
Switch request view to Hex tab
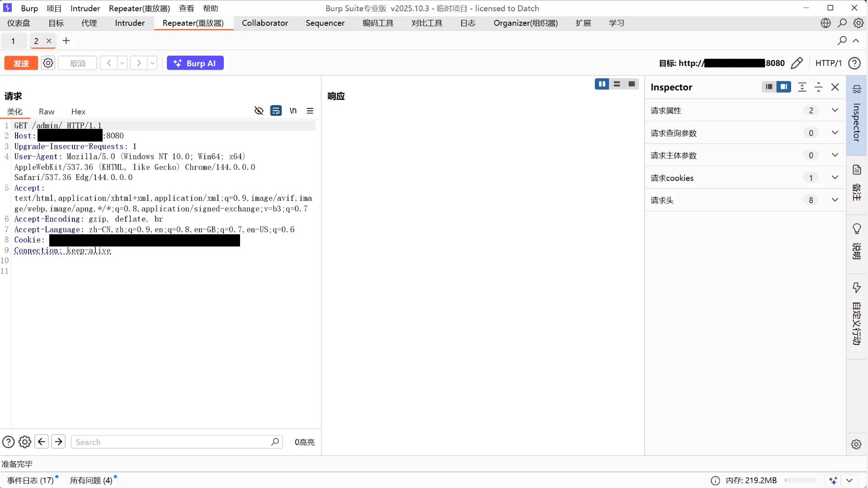tap(78, 112)
